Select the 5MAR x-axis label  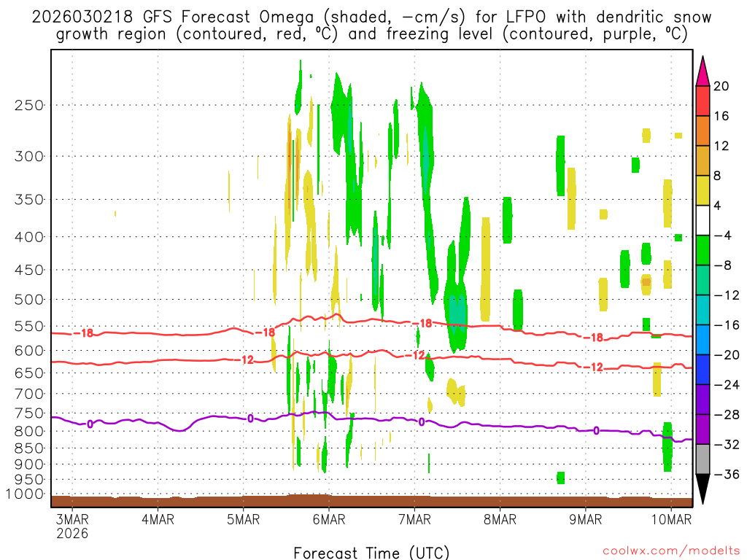click(x=244, y=519)
